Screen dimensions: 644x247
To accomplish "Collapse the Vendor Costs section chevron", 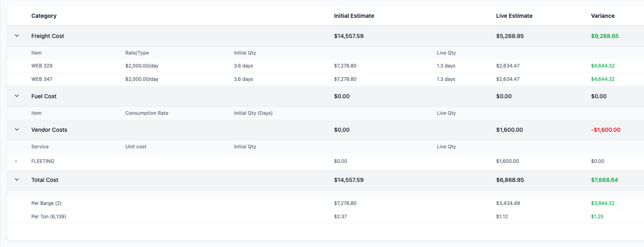I will 17,130.
